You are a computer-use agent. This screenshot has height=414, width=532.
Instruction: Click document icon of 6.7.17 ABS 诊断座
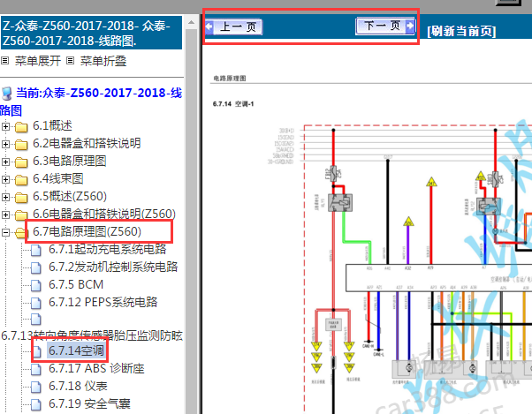36,369
